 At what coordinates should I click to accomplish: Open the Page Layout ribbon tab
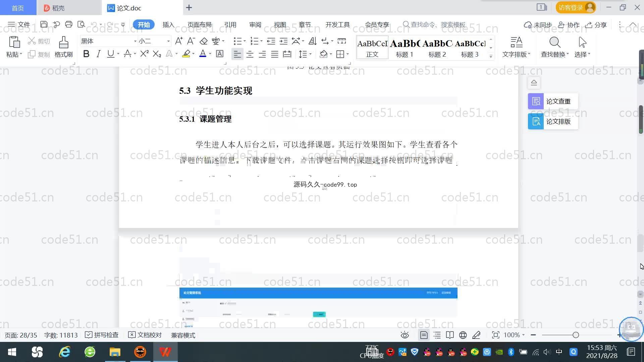[199, 25]
